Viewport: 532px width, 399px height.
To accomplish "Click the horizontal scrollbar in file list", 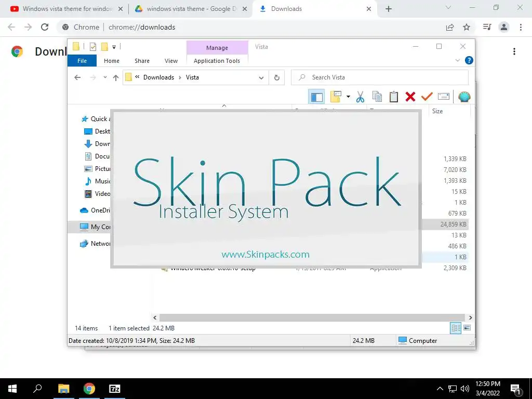I will pyautogui.click(x=312, y=317).
